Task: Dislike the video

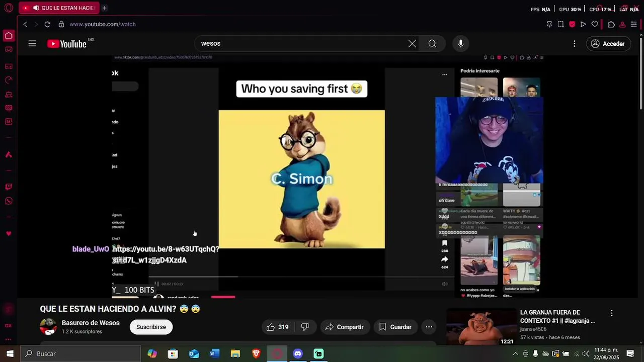Action: coord(305,327)
